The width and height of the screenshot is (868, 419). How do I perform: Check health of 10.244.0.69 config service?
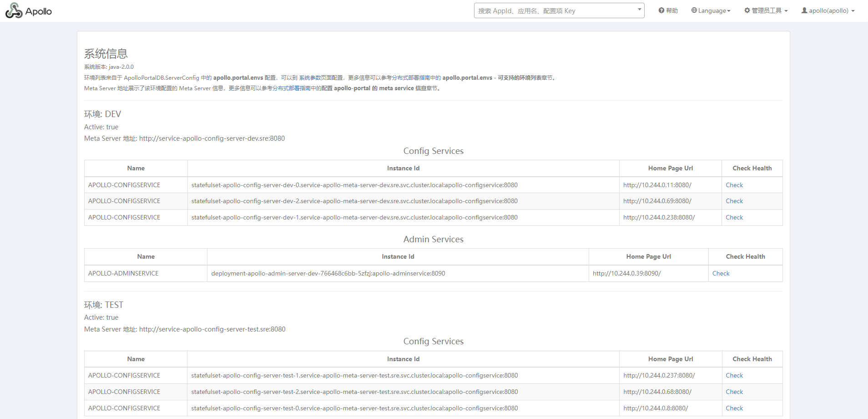734,201
